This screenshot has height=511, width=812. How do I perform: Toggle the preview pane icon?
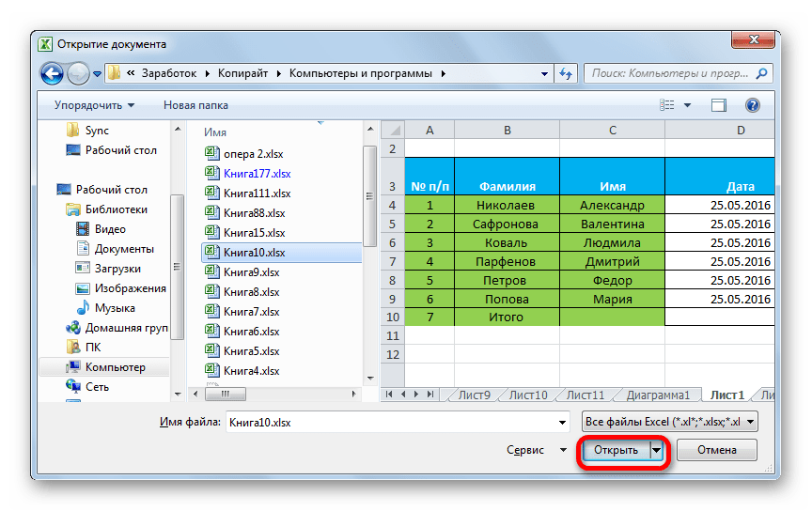tap(719, 105)
